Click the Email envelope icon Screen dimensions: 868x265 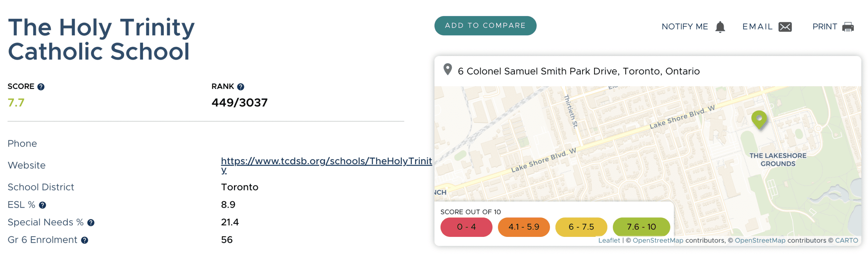785,27
